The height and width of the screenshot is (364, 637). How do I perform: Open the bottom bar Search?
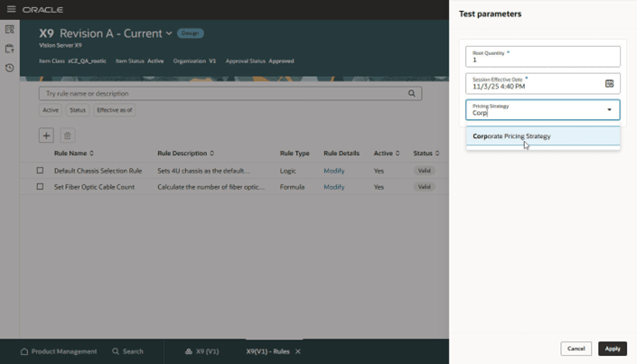[x=127, y=351]
